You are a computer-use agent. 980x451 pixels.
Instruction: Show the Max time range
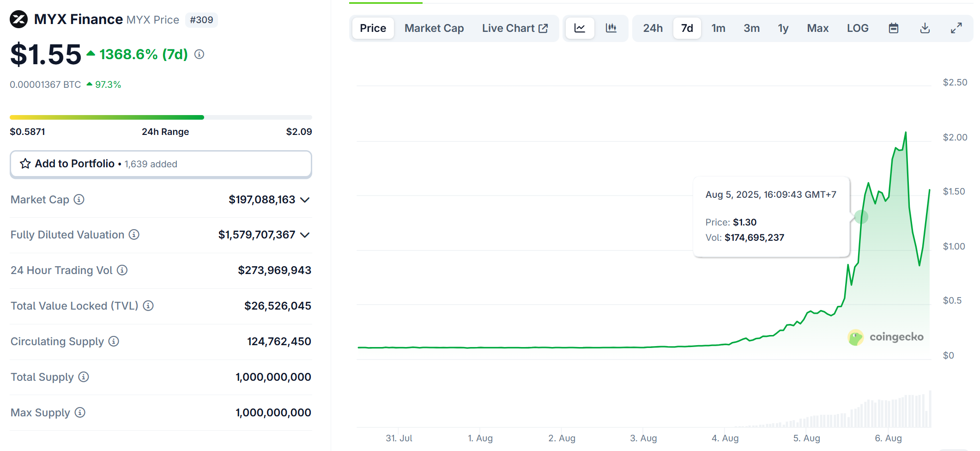point(817,28)
